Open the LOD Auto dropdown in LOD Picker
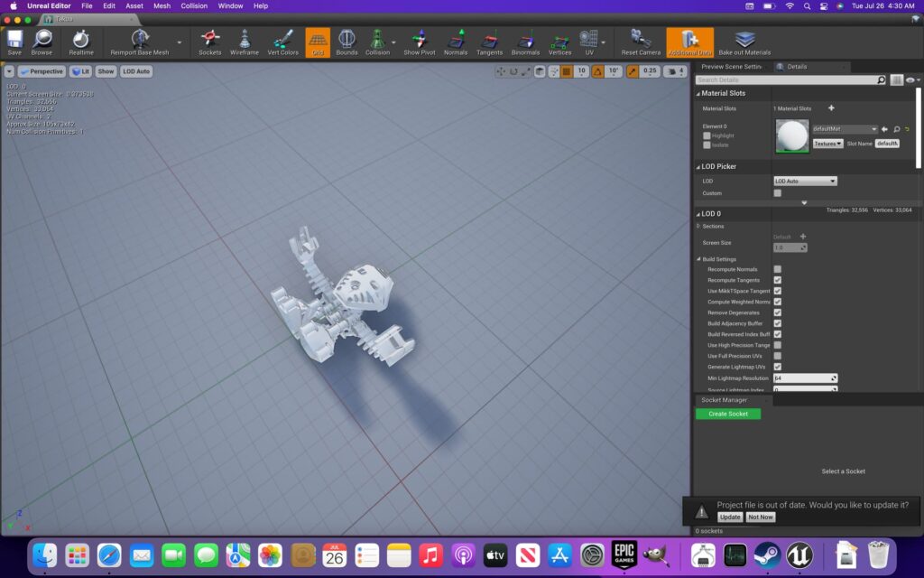924x578 pixels. point(805,180)
